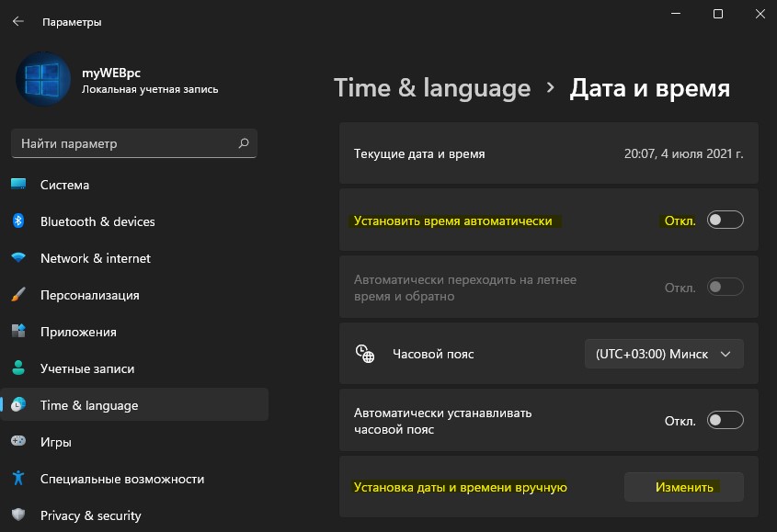Click the Bluetooth icon in sidebar
Viewport: 777px width, 532px height.
click(18, 221)
